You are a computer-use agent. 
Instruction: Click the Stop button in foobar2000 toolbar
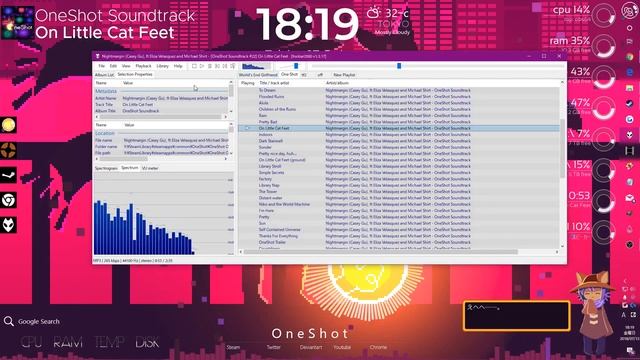pos(194,66)
